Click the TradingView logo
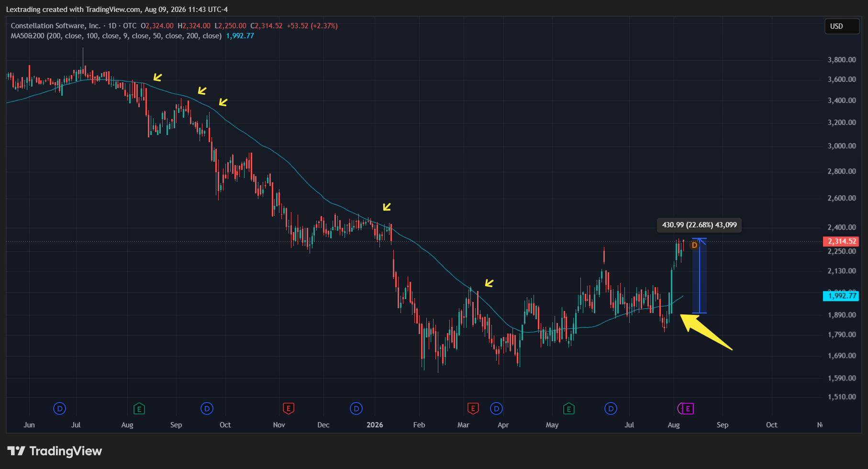The height and width of the screenshot is (469, 868). tap(55, 451)
